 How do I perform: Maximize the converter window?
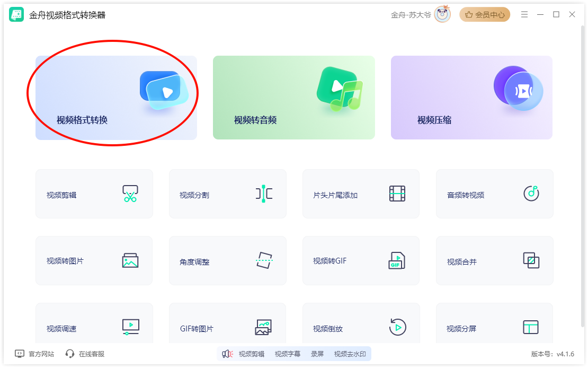click(556, 14)
